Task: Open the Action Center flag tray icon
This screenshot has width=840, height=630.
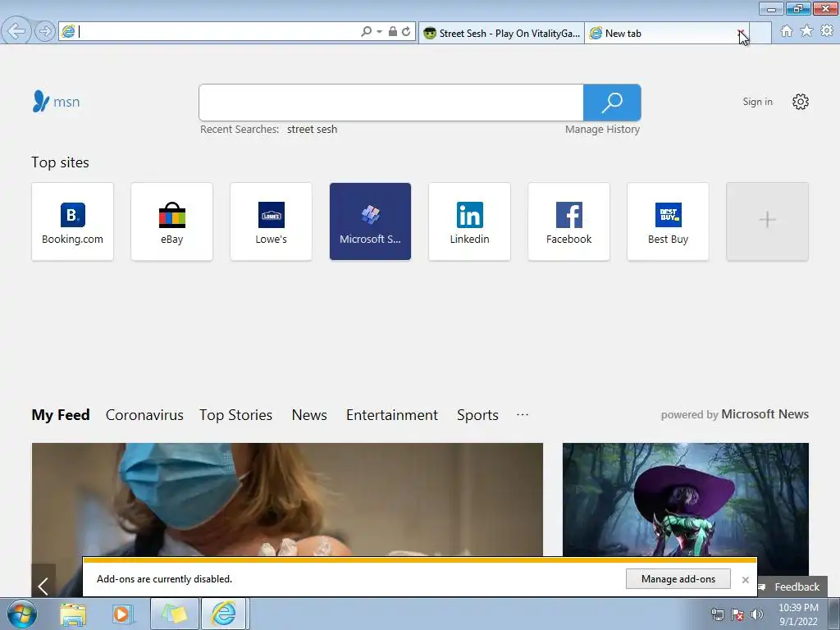Action: (x=737, y=614)
